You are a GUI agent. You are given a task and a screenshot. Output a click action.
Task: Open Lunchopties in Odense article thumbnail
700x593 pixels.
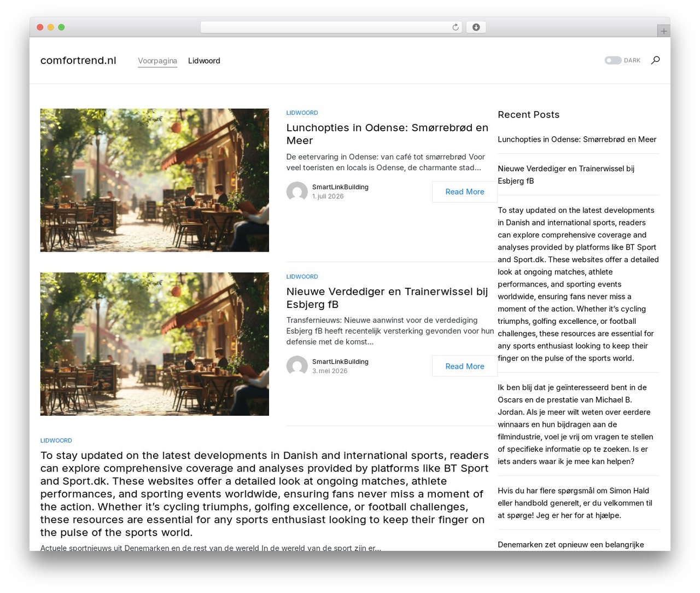pos(155,180)
